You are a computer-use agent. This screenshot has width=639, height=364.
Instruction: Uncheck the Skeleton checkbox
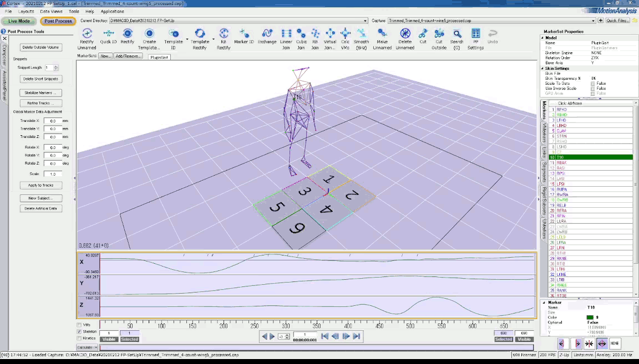pyautogui.click(x=79, y=331)
